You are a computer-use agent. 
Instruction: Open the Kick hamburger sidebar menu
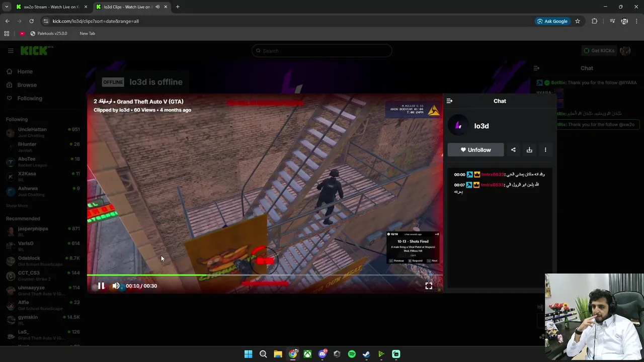click(x=11, y=51)
